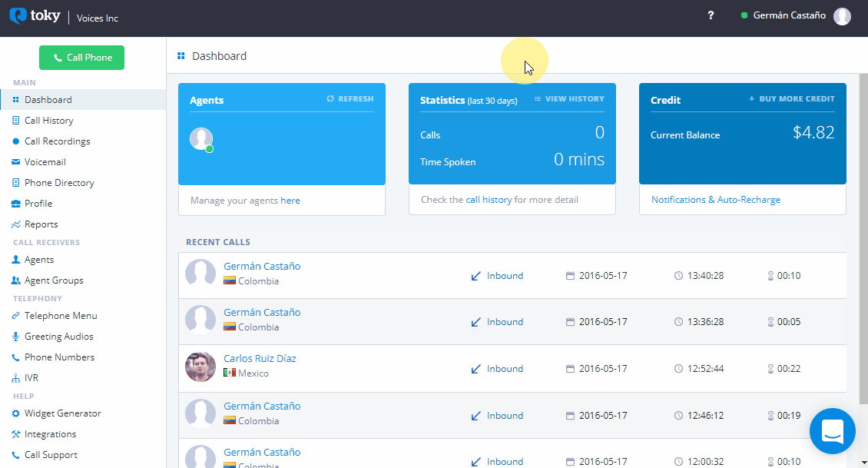Open the help question mark icon
Viewport: 868px width, 468px height.
pos(711,16)
